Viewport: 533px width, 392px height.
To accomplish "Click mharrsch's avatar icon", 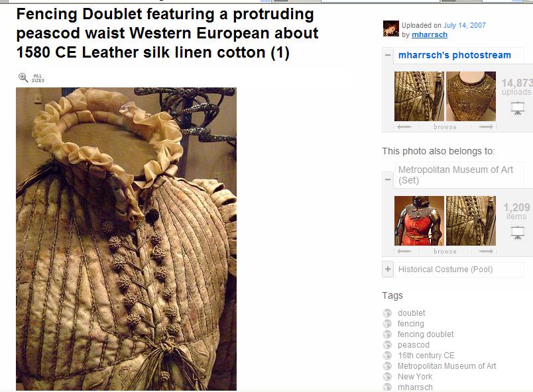I will tap(391, 28).
